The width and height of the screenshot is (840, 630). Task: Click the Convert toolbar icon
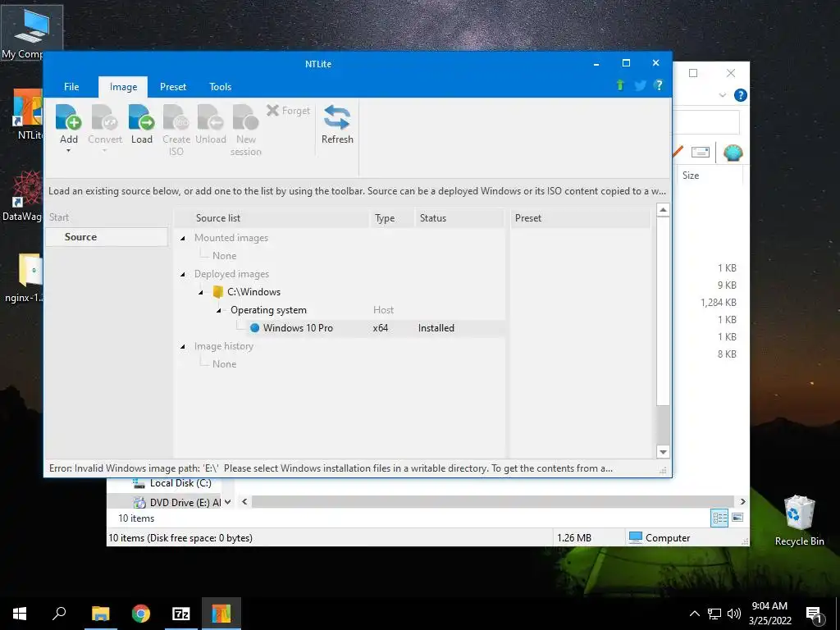pos(105,117)
